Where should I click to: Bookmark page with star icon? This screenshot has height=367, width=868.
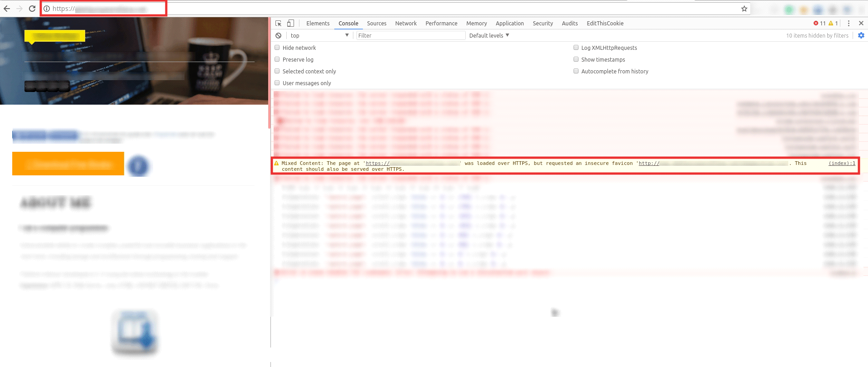pyautogui.click(x=744, y=9)
